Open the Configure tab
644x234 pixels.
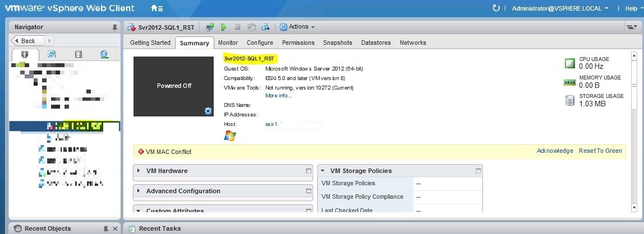click(260, 43)
